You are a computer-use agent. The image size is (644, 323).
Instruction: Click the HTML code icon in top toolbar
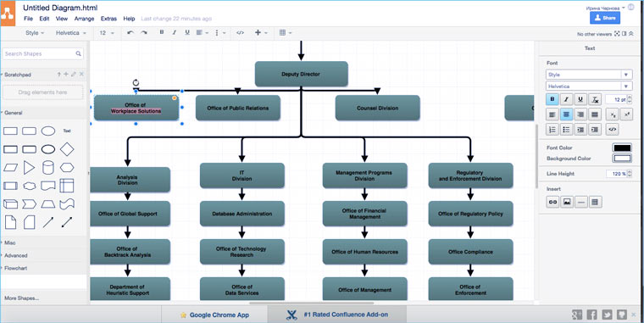[x=241, y=33]
